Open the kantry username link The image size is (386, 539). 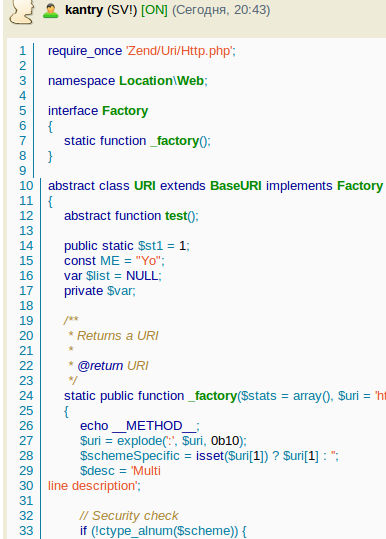pos(84,10)
